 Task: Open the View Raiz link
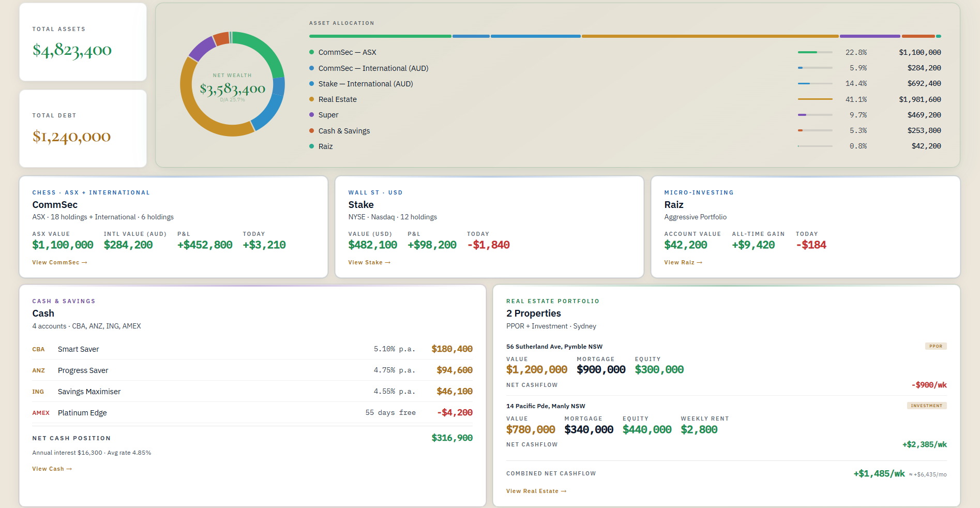click(683, 262)
